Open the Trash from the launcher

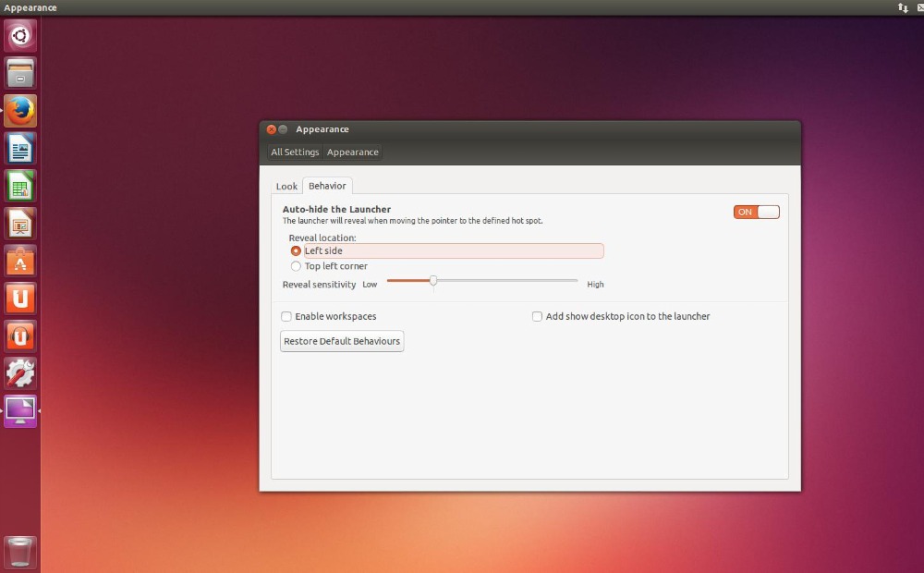coord(20,552)
